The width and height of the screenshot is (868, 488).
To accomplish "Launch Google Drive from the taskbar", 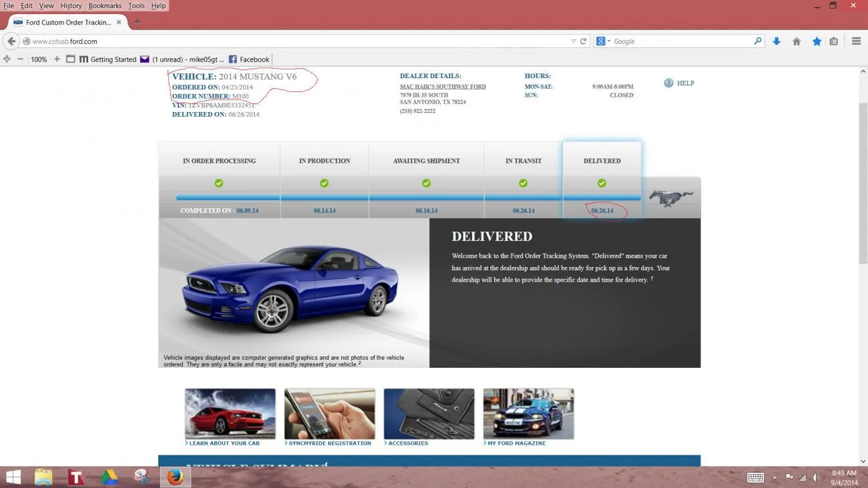I will click(x=109, y=477).
